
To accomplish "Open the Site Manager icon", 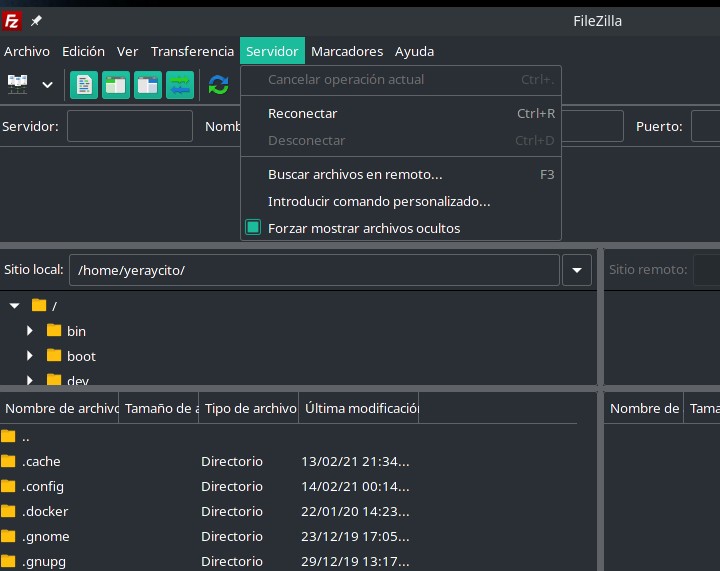I will tap(18, 85).
